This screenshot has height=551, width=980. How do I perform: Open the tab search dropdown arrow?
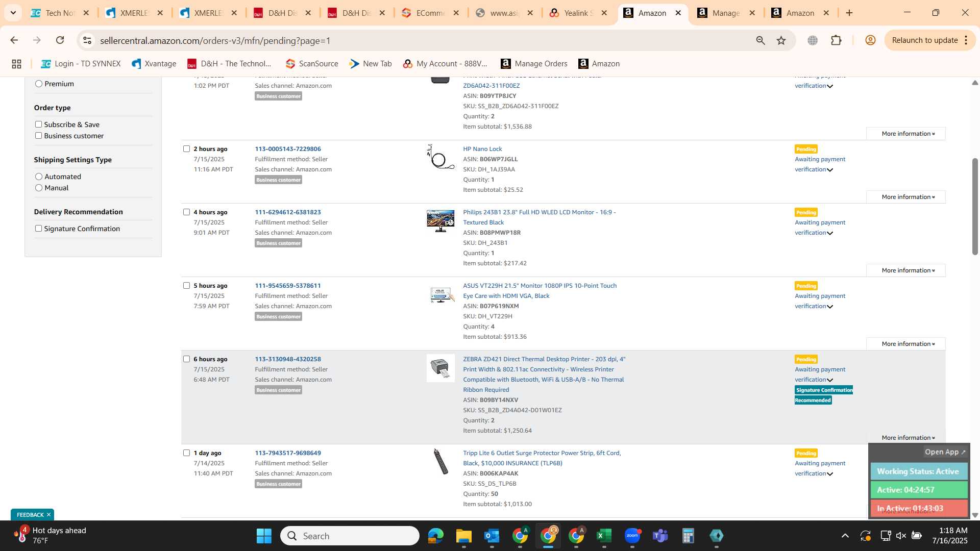pos(13,13)
